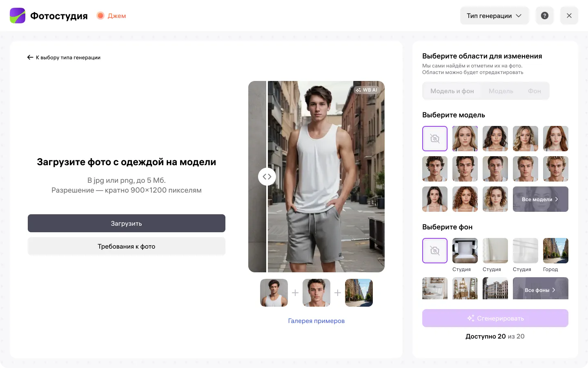Select the no-background crossed camera icon

coord(434,251)
